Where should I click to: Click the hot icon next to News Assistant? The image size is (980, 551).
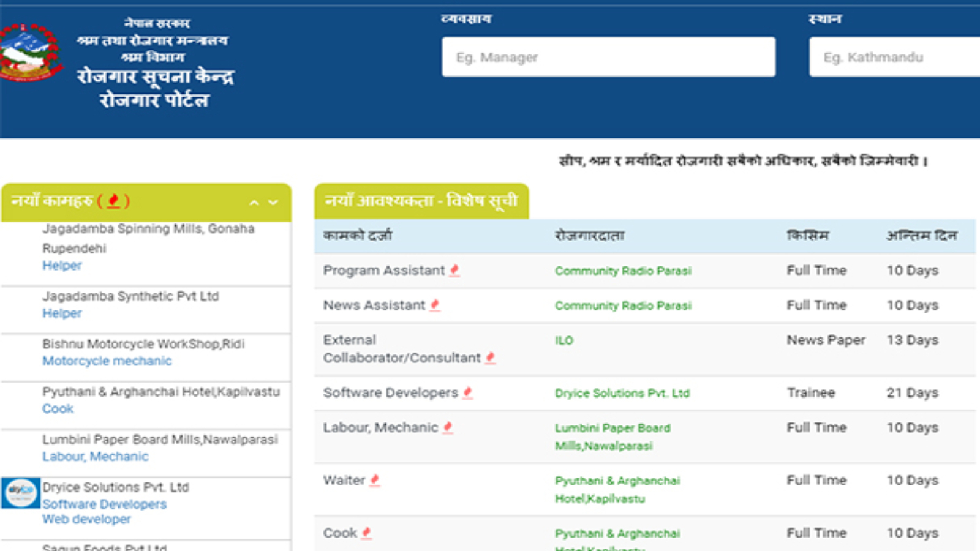(435, 305)
